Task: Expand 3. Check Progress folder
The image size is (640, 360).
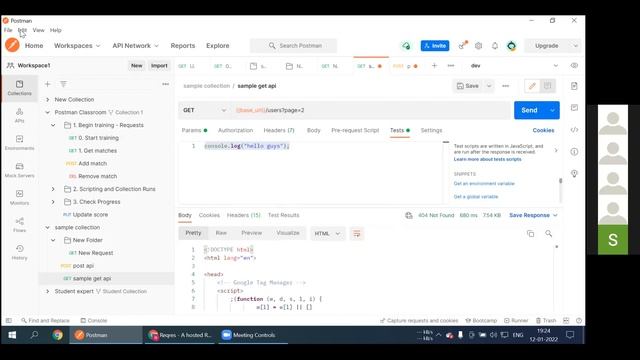Action: [x=53, y=202]
